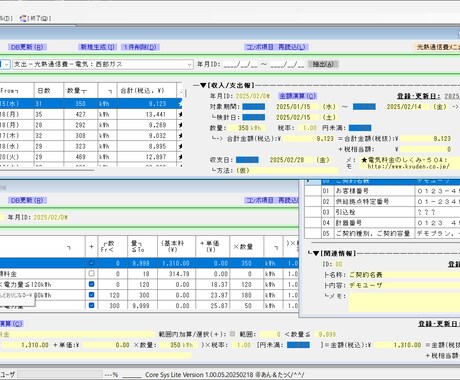This screenshot has height=380, width=460.
Task: Uncheck the 電力量≦120kWh row checkbox
Action: [x=92, y=284]
